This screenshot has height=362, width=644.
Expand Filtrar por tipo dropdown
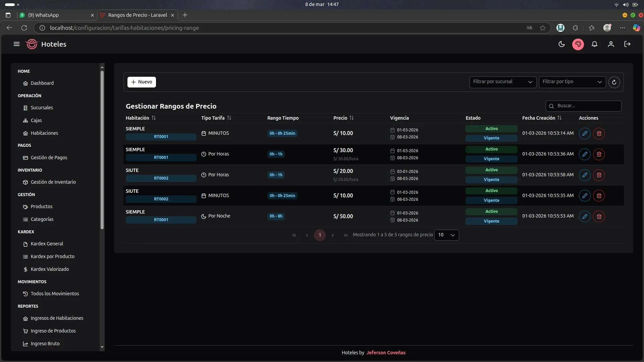(572, 82)
